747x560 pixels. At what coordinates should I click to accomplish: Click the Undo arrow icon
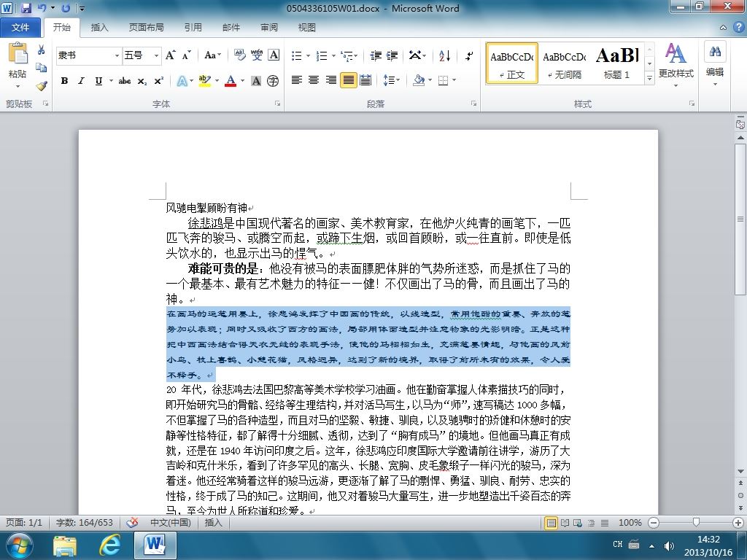pos(42,8)
